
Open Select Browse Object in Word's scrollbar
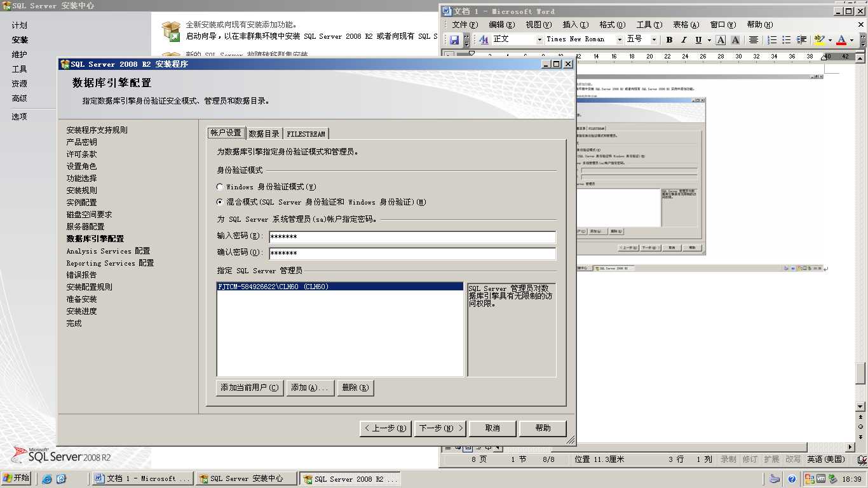click(861, 426)
